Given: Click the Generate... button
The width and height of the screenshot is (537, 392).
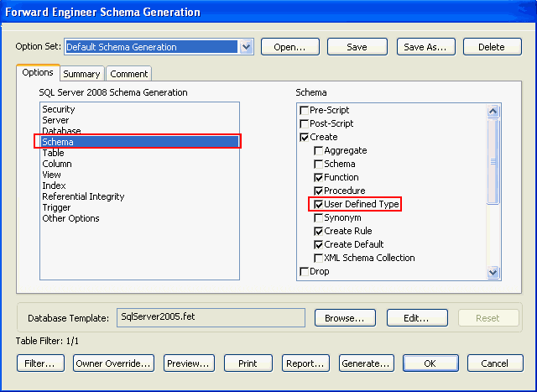Looking at the screenshot, I should pos(366,363).
